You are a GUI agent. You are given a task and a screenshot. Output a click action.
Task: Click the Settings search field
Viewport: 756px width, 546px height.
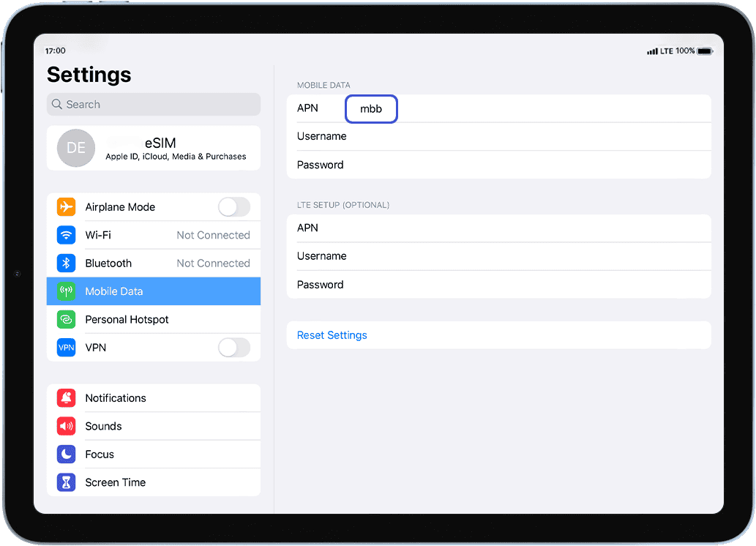tap(153, 105)
